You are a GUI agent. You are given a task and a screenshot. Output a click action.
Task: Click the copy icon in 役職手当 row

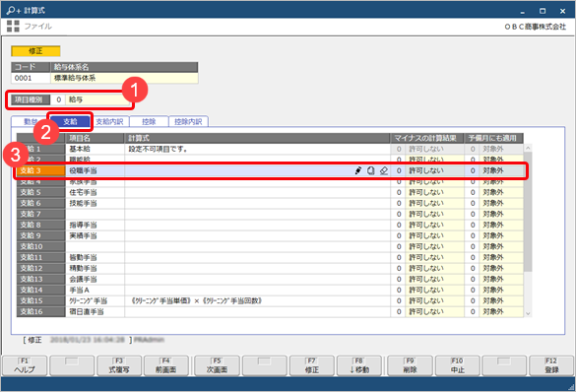click(371, 170)
